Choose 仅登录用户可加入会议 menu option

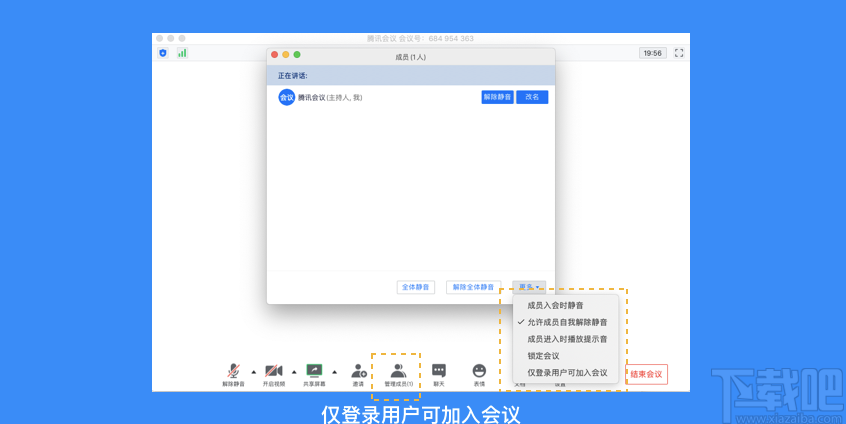565,373
